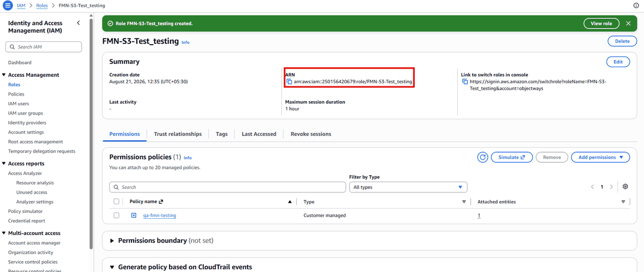The height and width of the screenshot is (272, 644).
Task: Open Unused access in the sidebar
Action: [32, 192]
